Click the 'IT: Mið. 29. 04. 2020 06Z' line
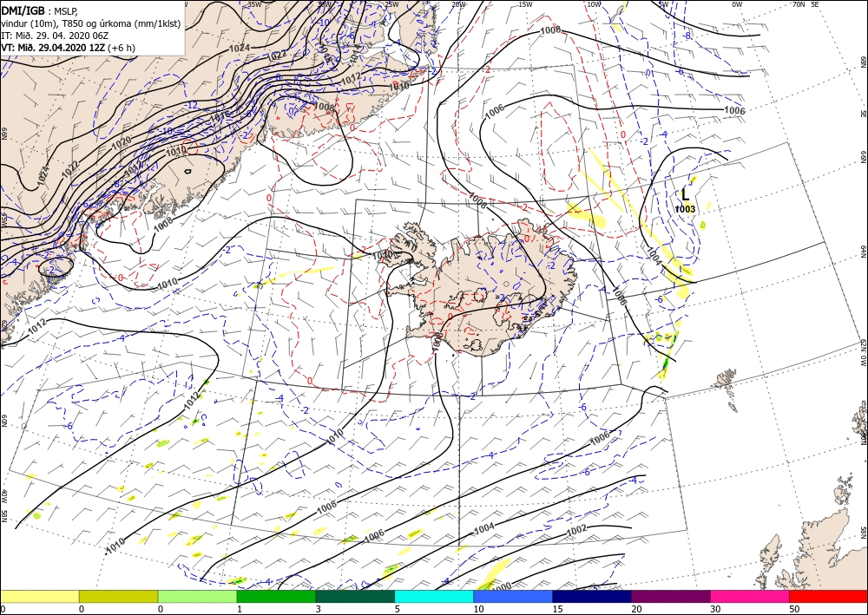The height and width of the screenshot is (615, 868). coord(55,36)
